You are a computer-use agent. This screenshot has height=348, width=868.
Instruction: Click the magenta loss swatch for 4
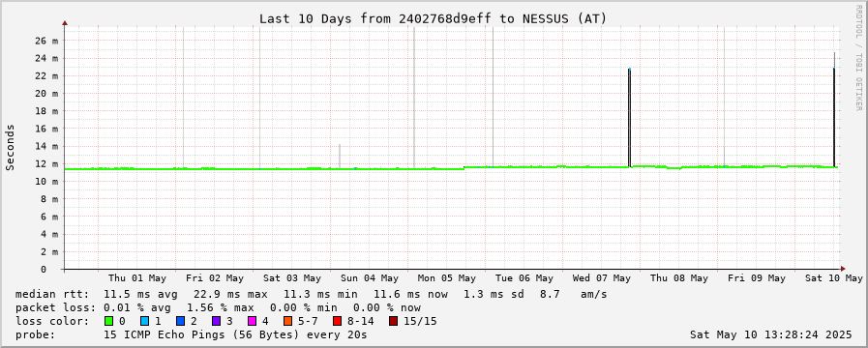pos(252,322)
